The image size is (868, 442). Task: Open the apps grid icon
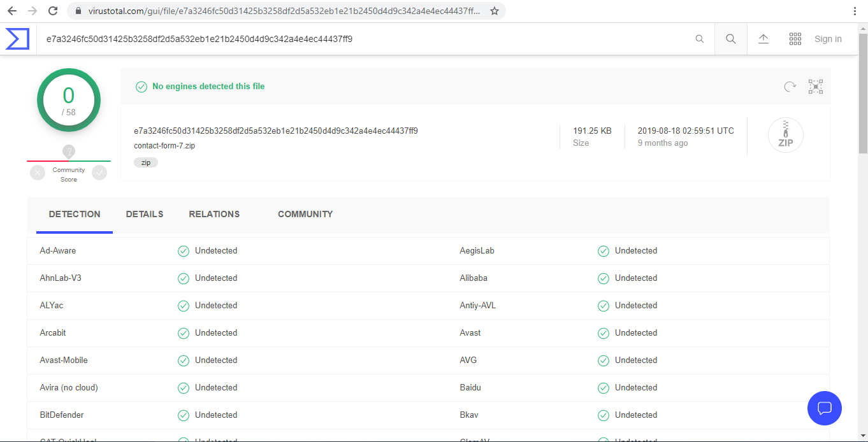(795, 39)
